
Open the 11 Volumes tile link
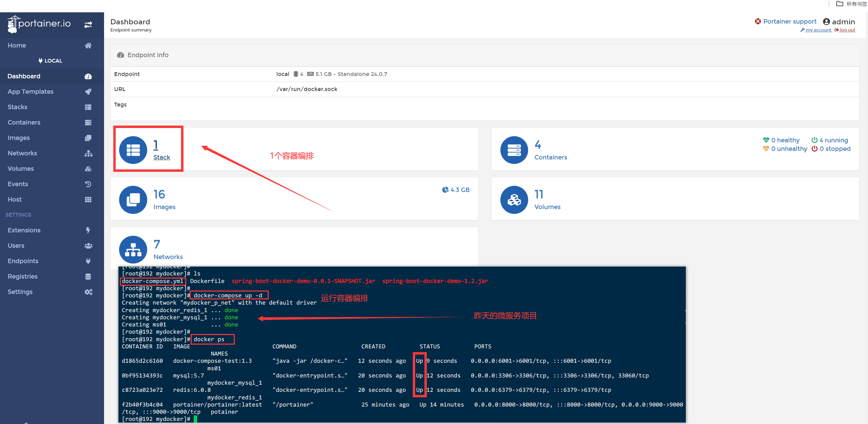tap(547, 207)
